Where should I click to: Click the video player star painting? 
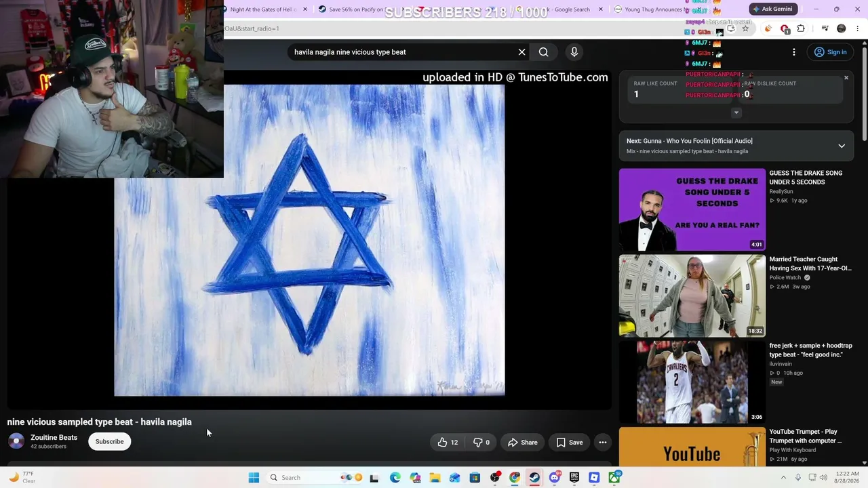pyautogui.click(x=309, y=240)
